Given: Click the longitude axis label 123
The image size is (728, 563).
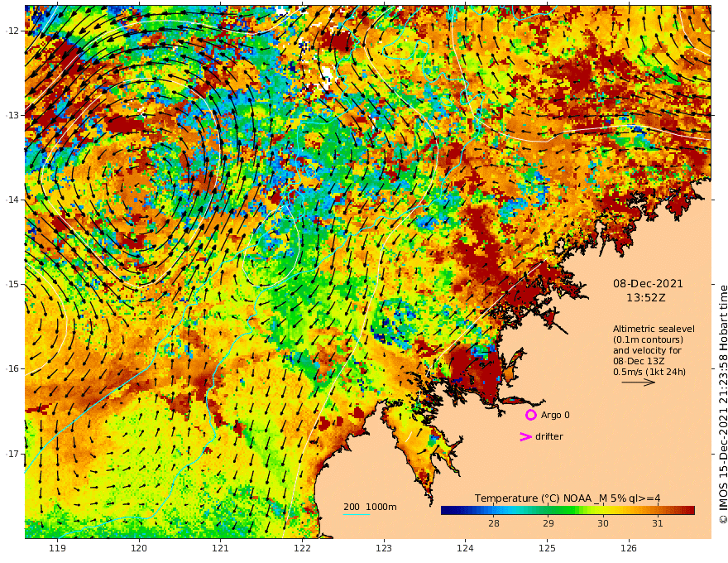Looking at the screenshot, I should click(384, 548).
